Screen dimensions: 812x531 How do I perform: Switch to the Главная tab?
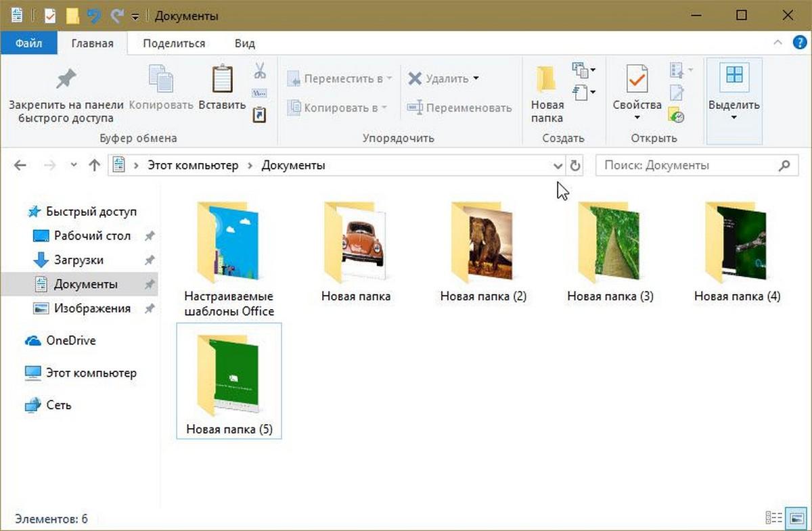point(93,43)
